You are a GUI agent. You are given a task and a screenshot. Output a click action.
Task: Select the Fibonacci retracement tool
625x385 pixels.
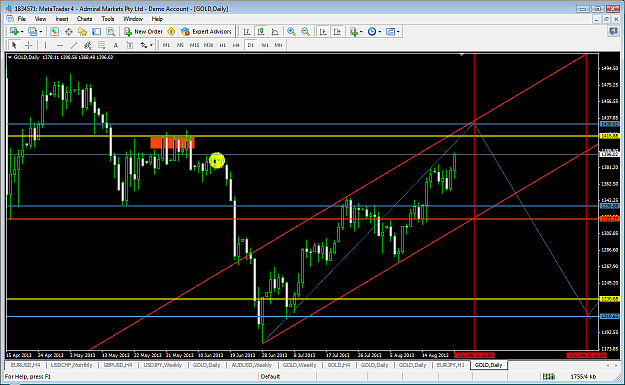[x=102, y=45]
